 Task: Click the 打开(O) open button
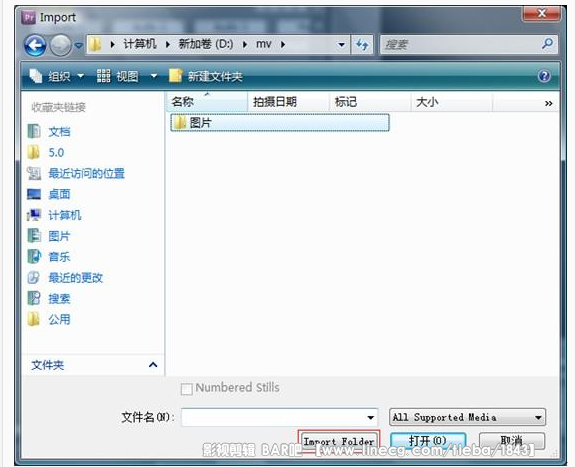[428, 441]
